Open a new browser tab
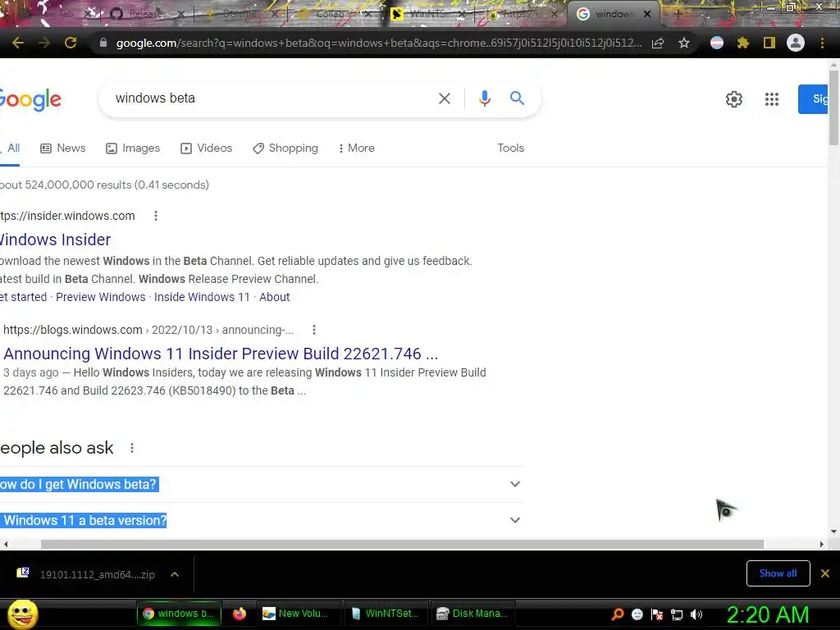Viewport: 840px width, 630px height. point(678,14)
